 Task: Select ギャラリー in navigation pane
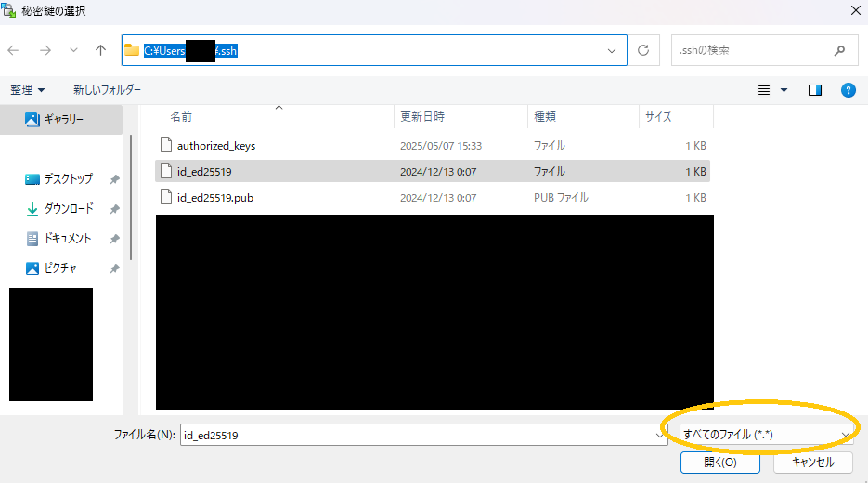(x=61, y=119)
